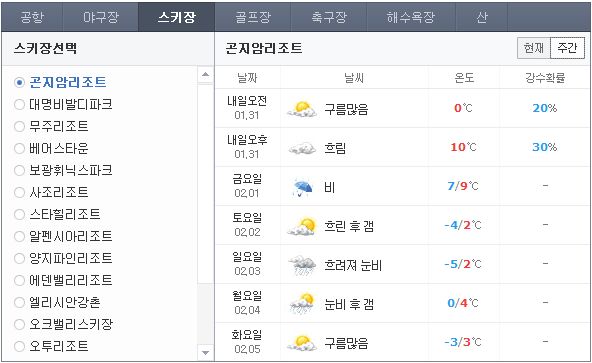592x363 pixels.
Task: Click the 내일오전 partly cloudy weather icon
Action: coord(302,109)
